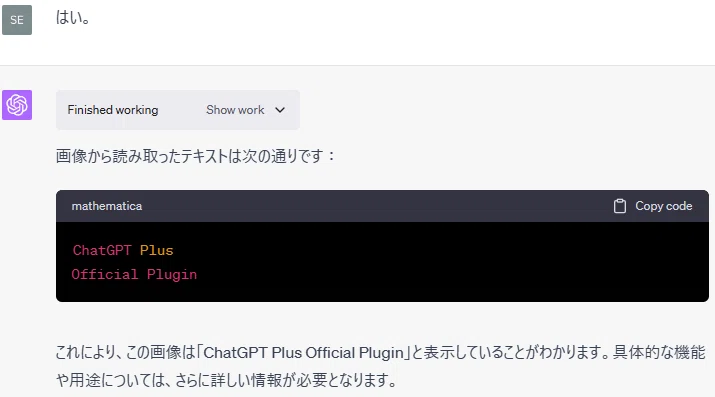The width and height of the screenshot is (715, 397).
Task: Expand the Show work chevron
Action: click(x=280, y=110)
